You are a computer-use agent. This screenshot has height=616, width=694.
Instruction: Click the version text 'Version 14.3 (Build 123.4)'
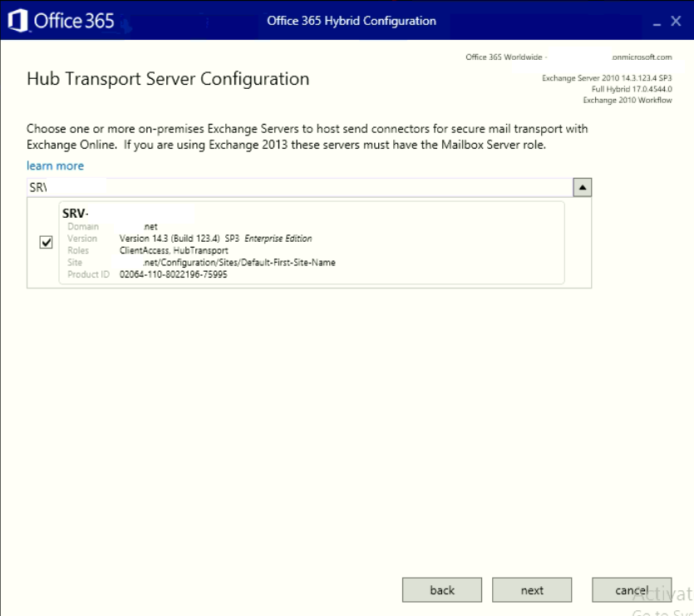170,239
